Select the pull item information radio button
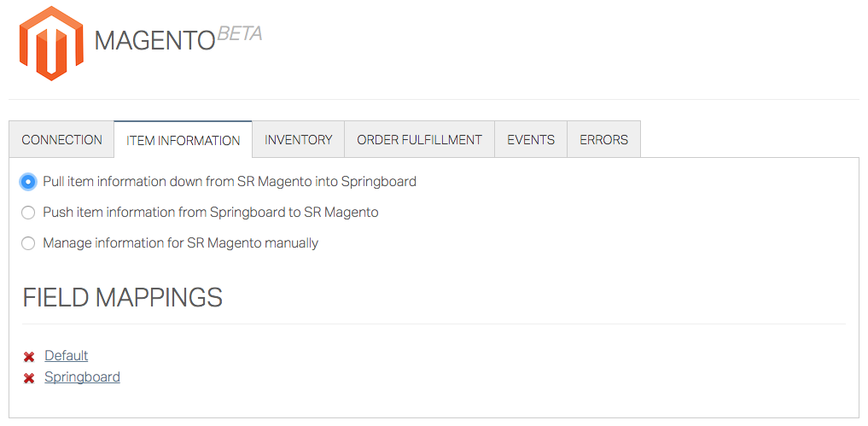The image size is (868, 426). (x=28, y=182)
